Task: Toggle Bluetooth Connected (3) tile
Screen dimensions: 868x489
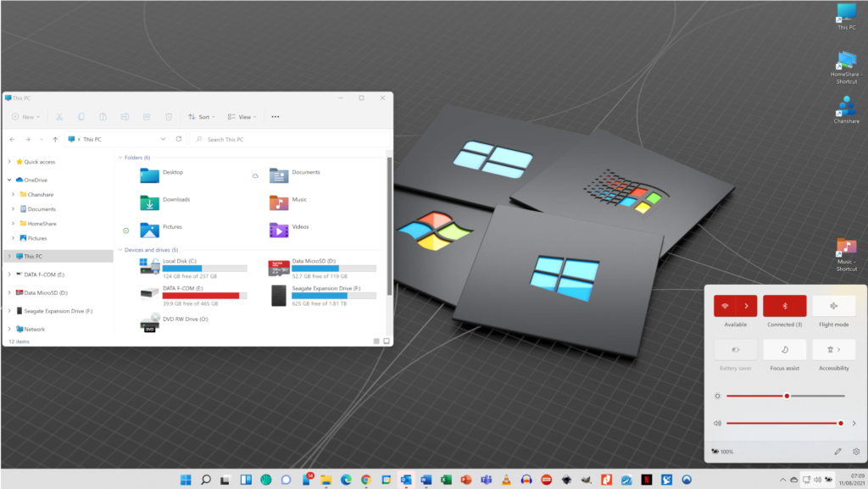Action: tap(784, 306)
